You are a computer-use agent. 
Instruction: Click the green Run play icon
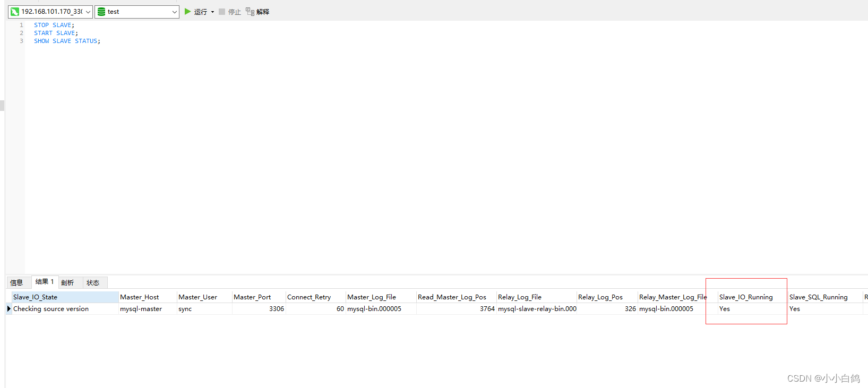(187, 12)
